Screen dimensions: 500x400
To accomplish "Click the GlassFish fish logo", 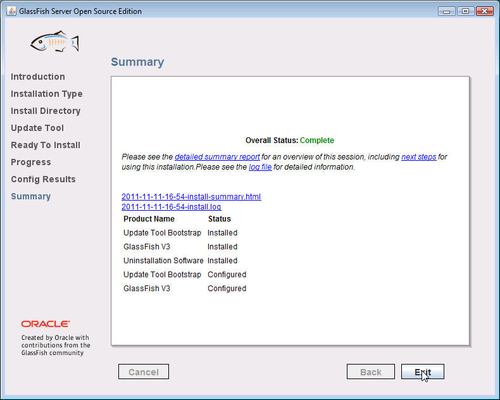I will pyautogui.click(x=55, y=42).
